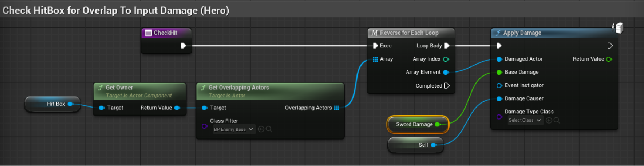This screenshot has width=644, height=166.
Task: Click the Base Damage input pin
Action: 499,72
